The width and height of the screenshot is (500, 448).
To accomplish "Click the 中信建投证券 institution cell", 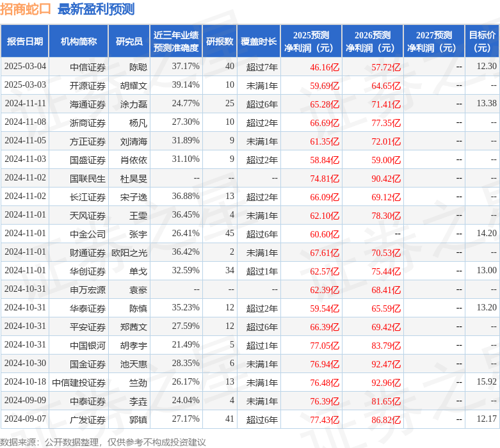I will tap(79, 382).
